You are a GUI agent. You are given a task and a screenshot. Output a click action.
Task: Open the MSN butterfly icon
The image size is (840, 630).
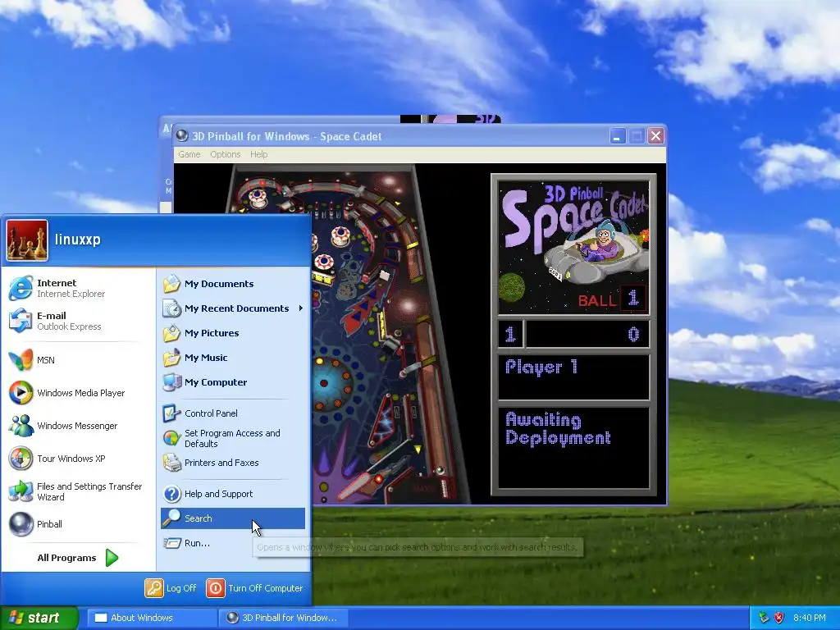(x=21, y=360)
